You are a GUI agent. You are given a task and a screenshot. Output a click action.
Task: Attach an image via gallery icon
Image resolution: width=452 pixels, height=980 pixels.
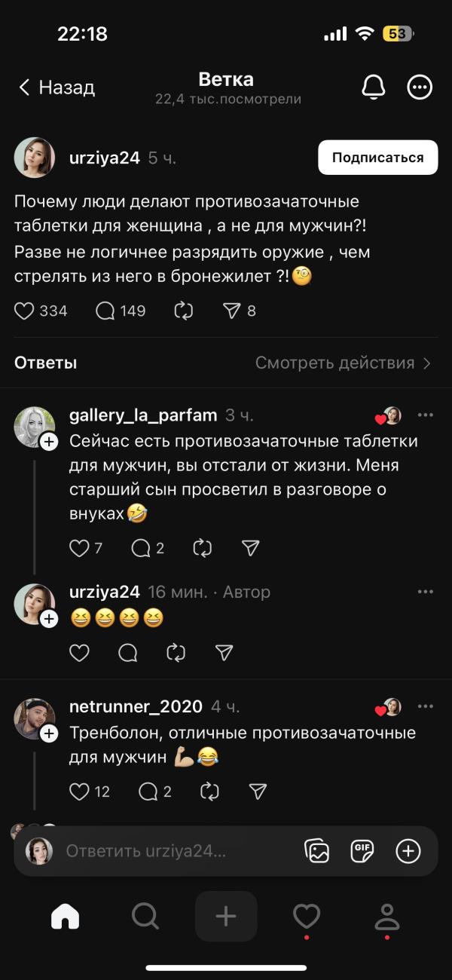317,851
